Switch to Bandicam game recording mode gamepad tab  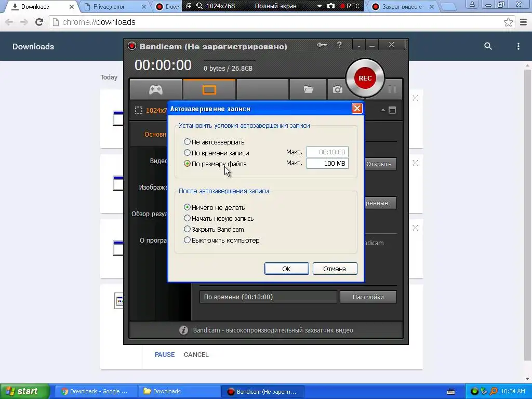[x=156, y=89]
